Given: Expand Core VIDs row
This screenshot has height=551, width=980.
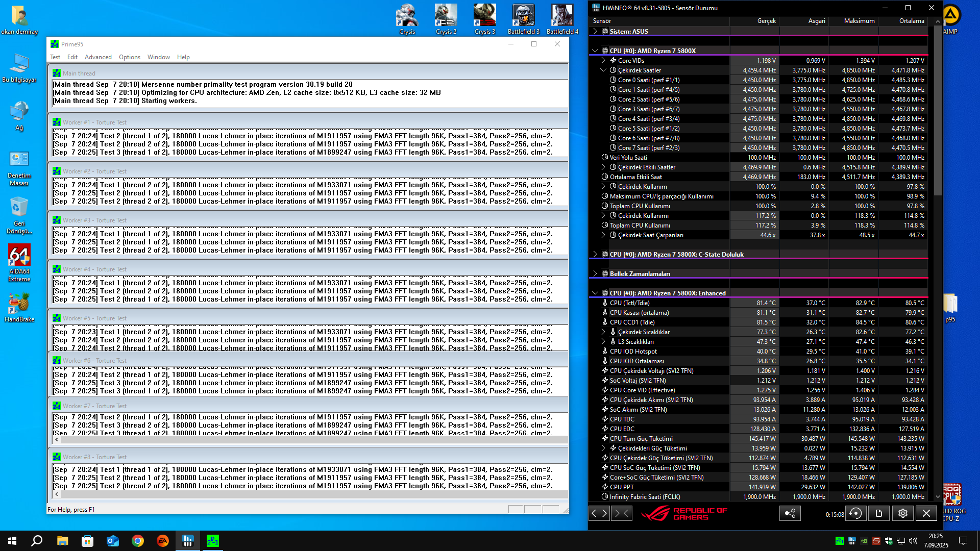Looking at the screenshot, I should 603,60.
